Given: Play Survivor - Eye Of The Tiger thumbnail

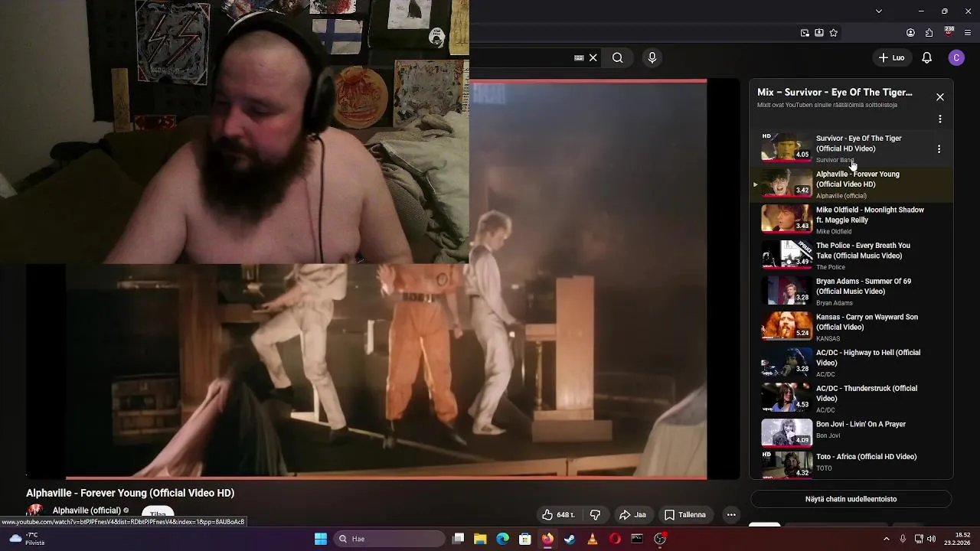Looking at the screenshot, I should (786, 148).
